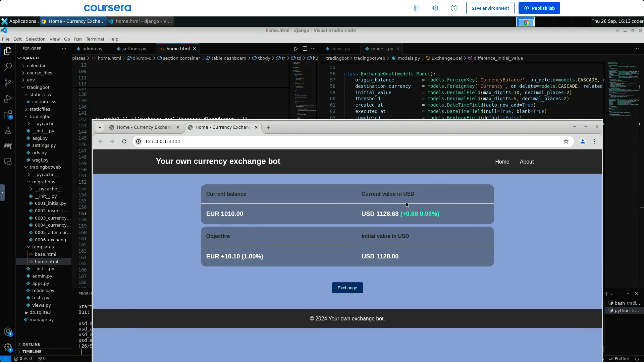Switch to the settings.py editor tab
The image size is (644, 362).
tap(134, 49)
